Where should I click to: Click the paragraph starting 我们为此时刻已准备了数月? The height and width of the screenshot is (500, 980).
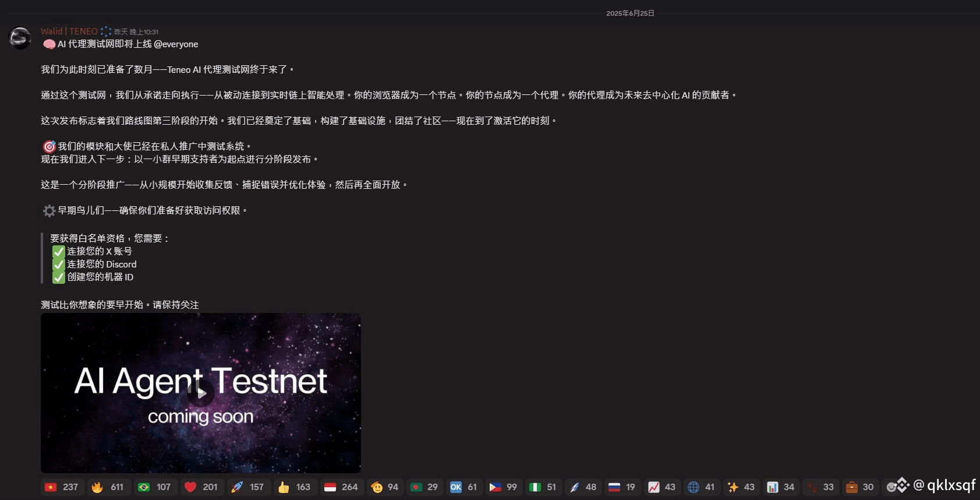(x=168, y=69)
